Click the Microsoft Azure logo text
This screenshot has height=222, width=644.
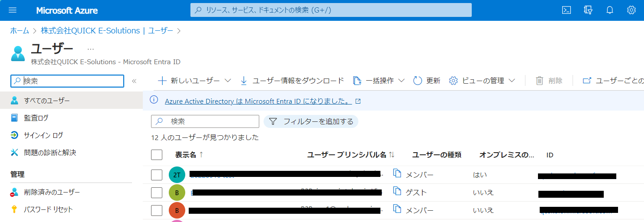[x=67, y=10]
